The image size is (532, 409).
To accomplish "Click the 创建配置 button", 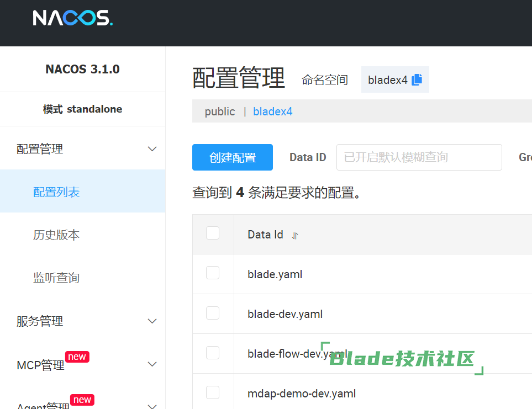I will [232, 157].
